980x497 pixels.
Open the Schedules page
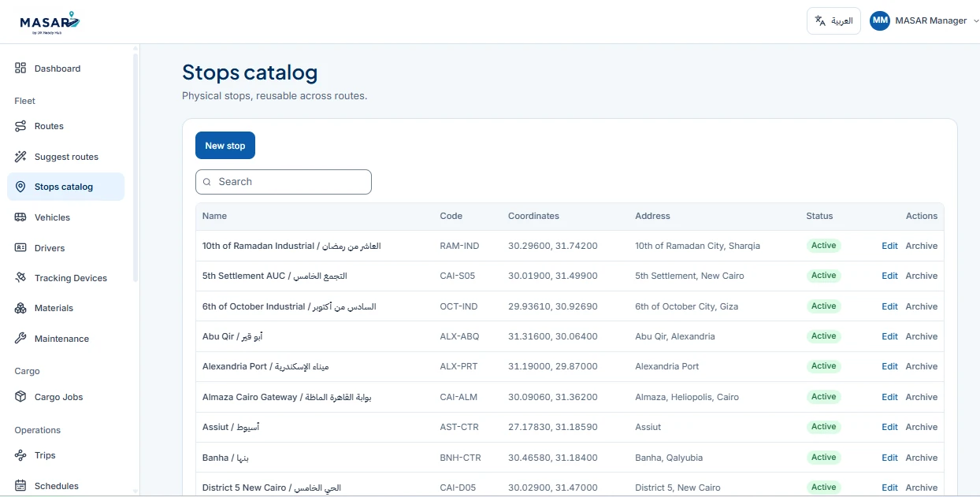click(65, 486)
